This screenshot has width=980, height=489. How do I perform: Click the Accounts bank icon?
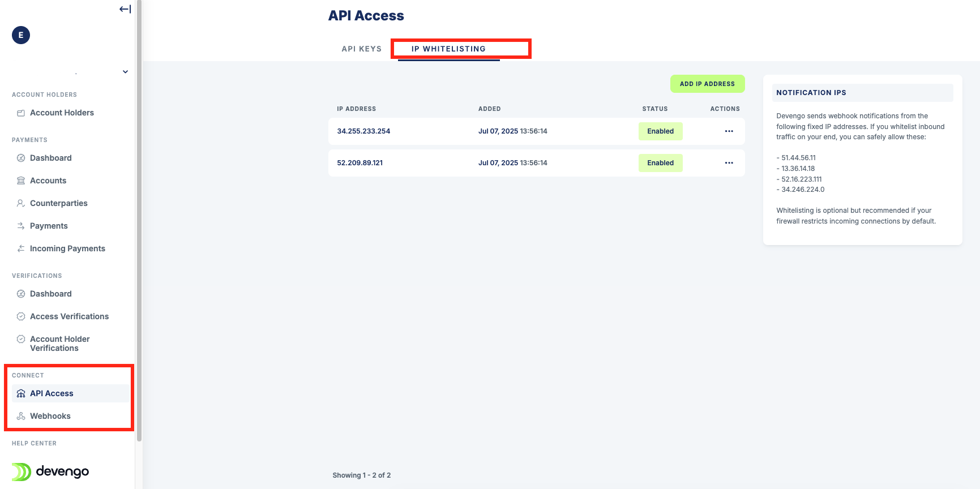[x=21, y=181]
